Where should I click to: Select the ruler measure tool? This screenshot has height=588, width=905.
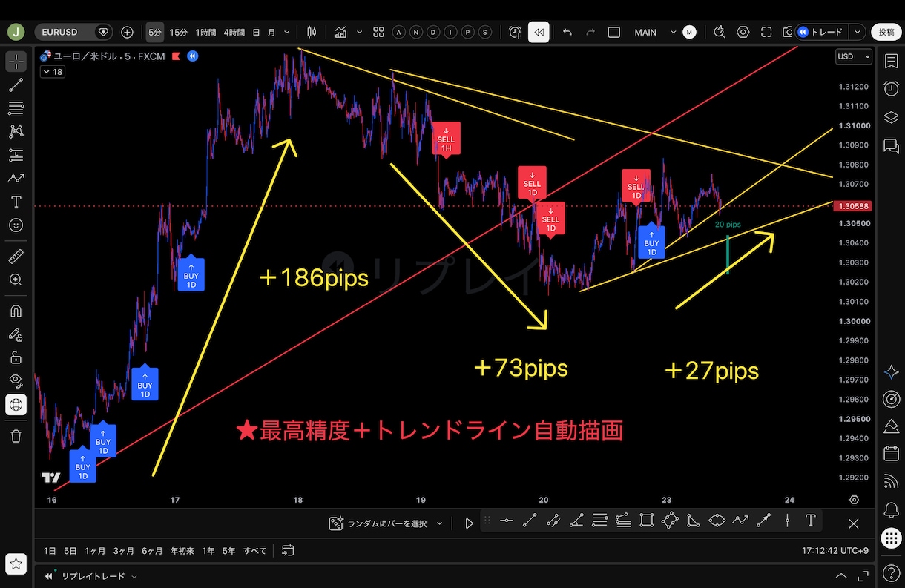coord(16,257)
